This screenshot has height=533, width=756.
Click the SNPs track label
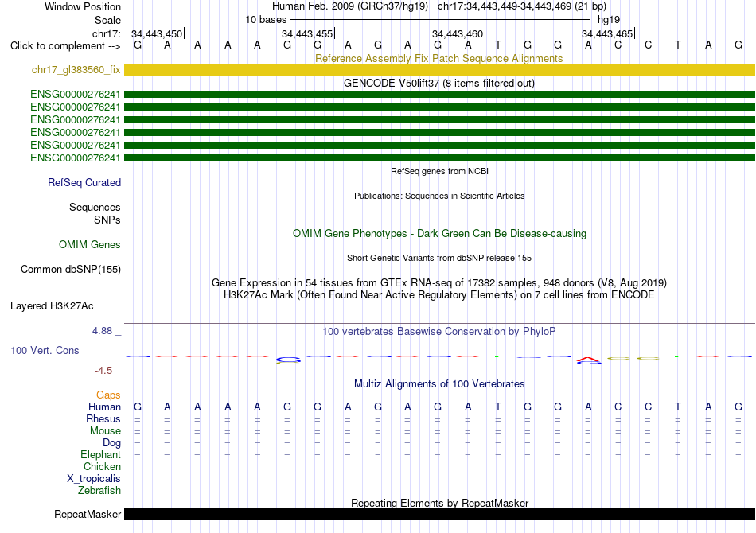point(107,220)
